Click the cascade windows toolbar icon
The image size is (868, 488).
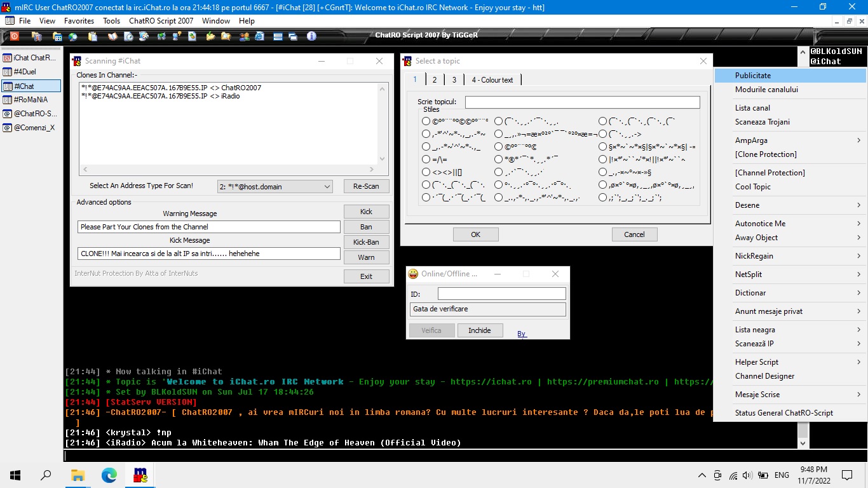tap(293, 36)
